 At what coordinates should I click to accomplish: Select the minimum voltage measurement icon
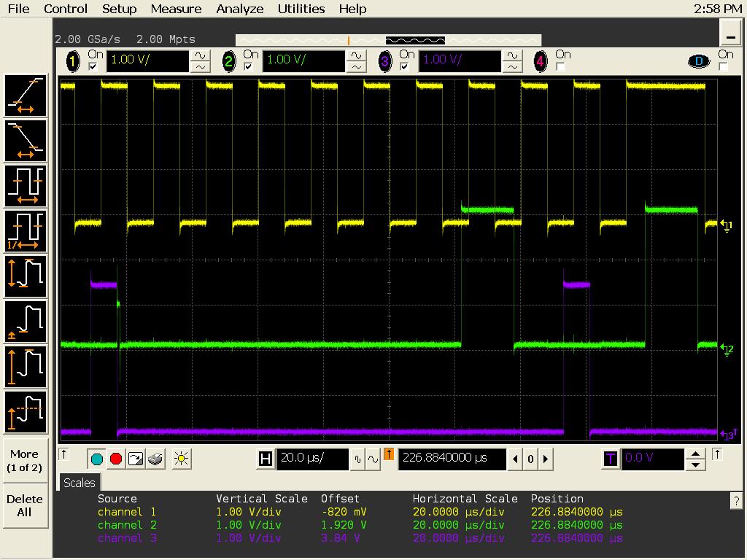click(x=26, y=322)
